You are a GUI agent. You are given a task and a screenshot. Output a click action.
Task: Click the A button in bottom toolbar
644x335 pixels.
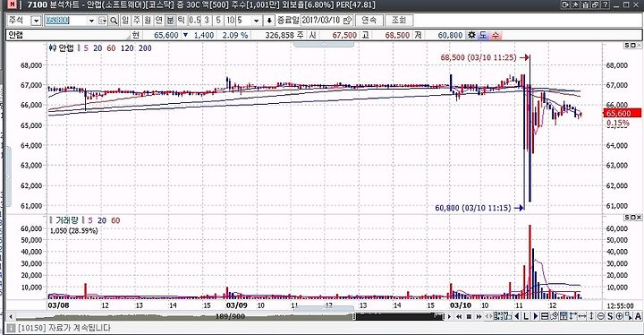coord(638,316)
